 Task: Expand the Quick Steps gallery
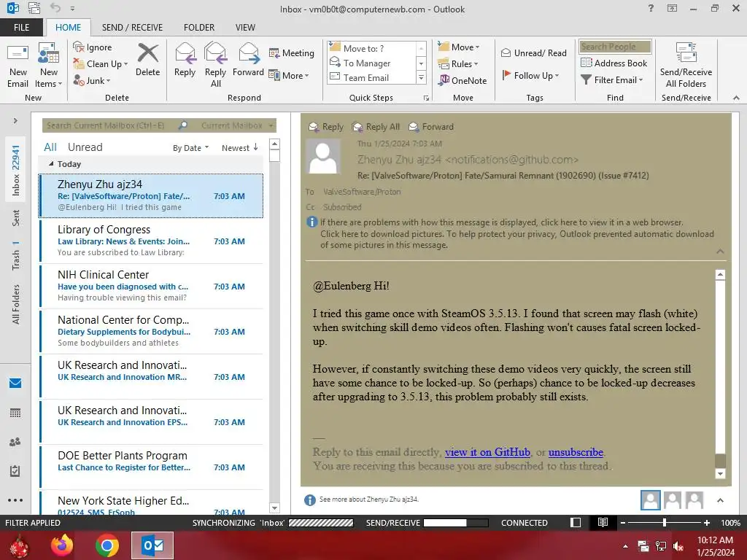pos(421,77)
